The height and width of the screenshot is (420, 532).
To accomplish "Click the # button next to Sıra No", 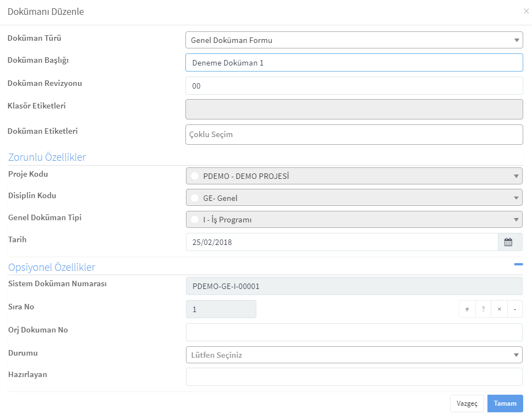I will point(467,309).
